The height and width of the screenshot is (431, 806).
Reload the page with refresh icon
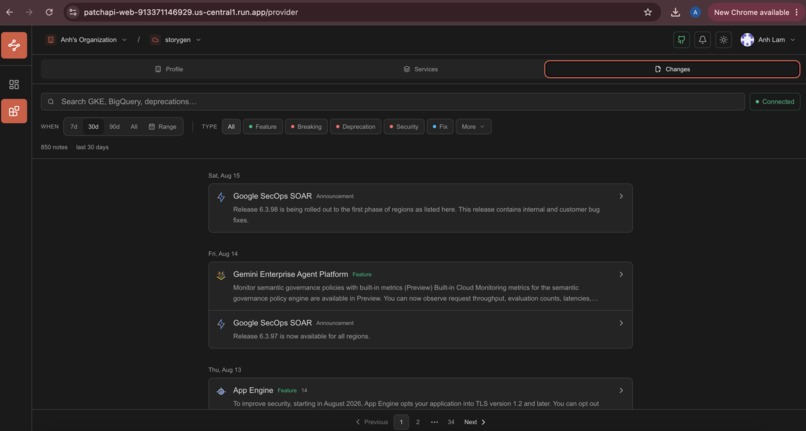[x=49, y=12]
